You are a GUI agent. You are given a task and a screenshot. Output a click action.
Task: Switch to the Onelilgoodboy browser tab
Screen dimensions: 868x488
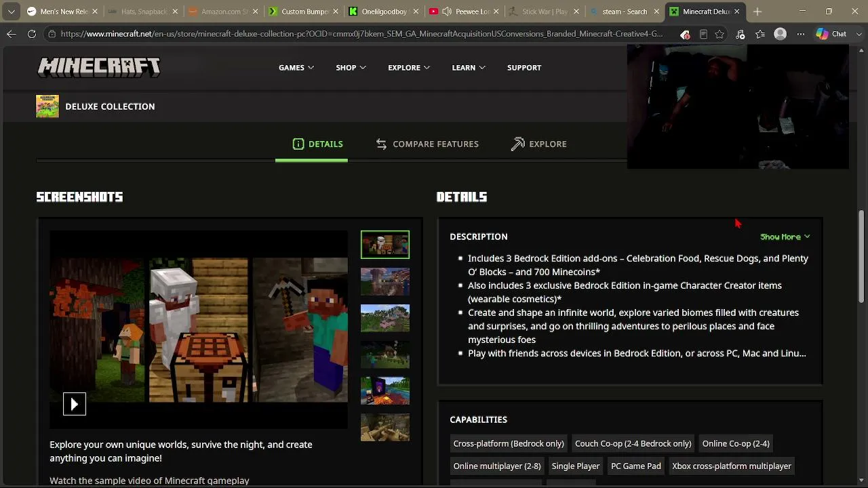click(384, 12)
